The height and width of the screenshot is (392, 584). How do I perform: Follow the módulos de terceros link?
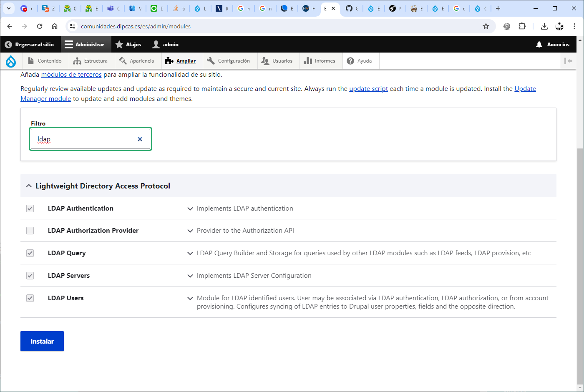(71, 75)
